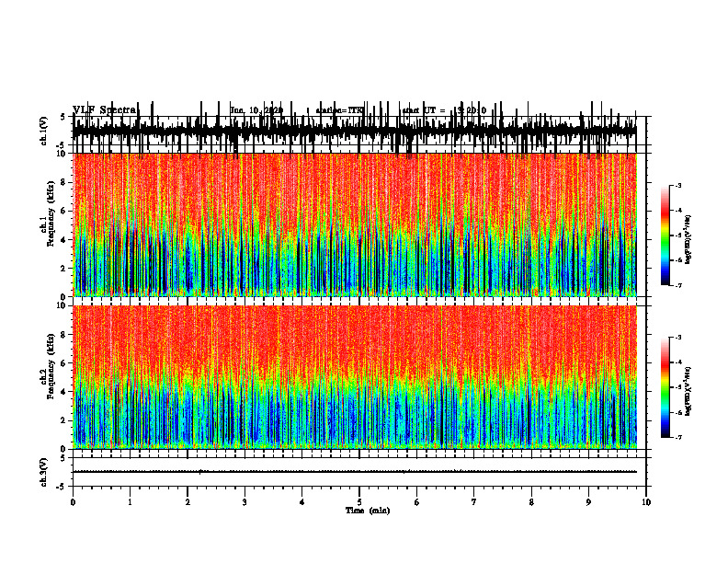728x563 pixels.
Task: Click the "-7" label on ch.1 colorbar
Action: [x=677, y=285]
